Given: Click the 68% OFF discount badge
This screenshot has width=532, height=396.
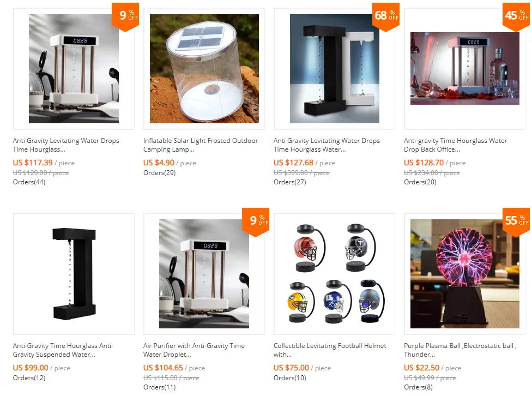Looking at the screenshot, I should [x=386, y=16].
